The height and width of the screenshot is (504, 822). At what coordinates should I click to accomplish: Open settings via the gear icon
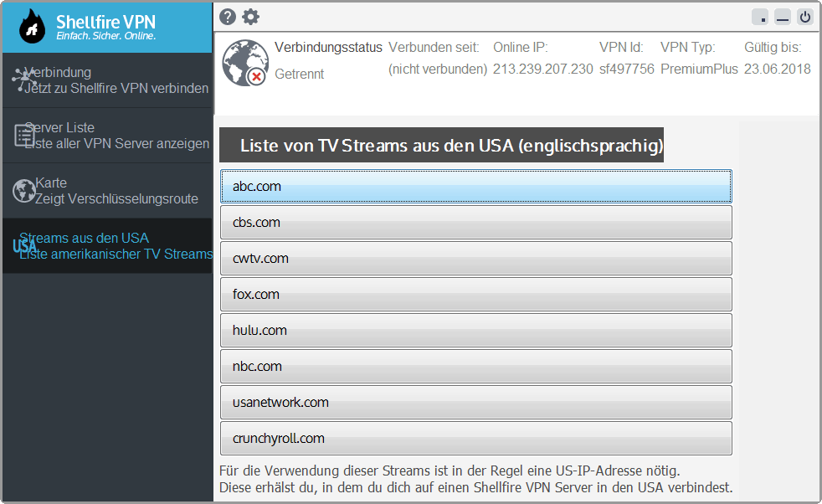pyautogui.click(x=250, y=17)
